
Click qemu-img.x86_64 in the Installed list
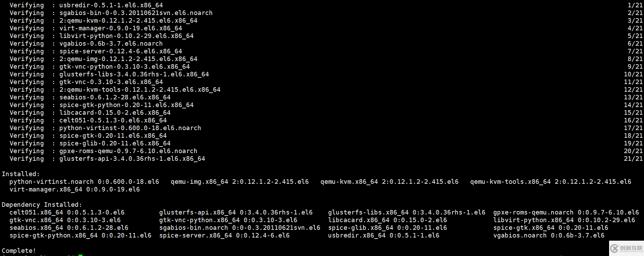point(199,182)
